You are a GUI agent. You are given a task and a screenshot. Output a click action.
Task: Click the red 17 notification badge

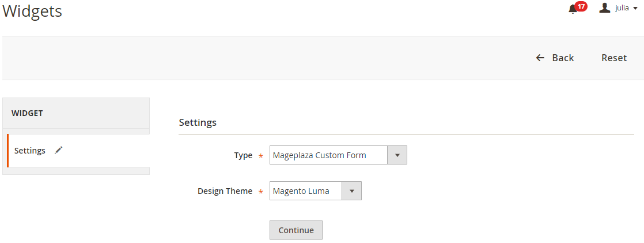581,6
